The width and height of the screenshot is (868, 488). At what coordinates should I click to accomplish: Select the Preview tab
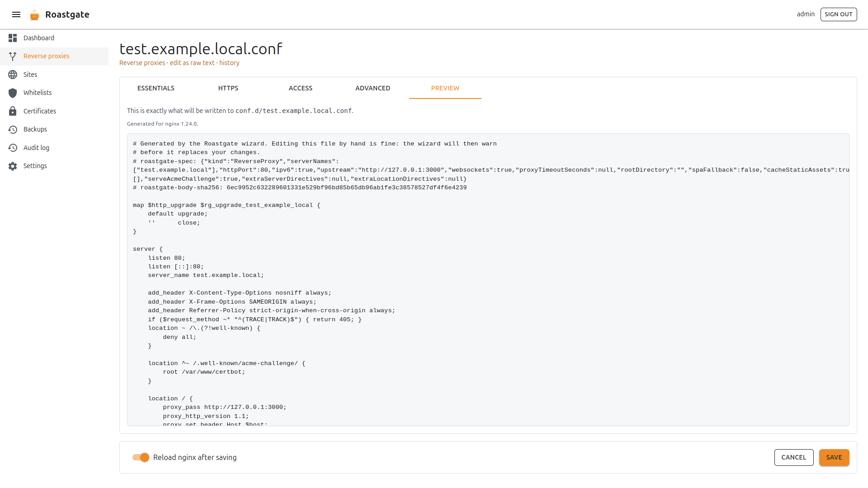coord(445,88)
